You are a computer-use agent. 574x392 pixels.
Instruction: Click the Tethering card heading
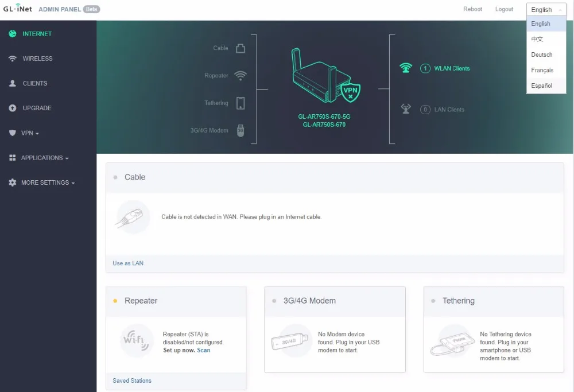tap(458, 301)
